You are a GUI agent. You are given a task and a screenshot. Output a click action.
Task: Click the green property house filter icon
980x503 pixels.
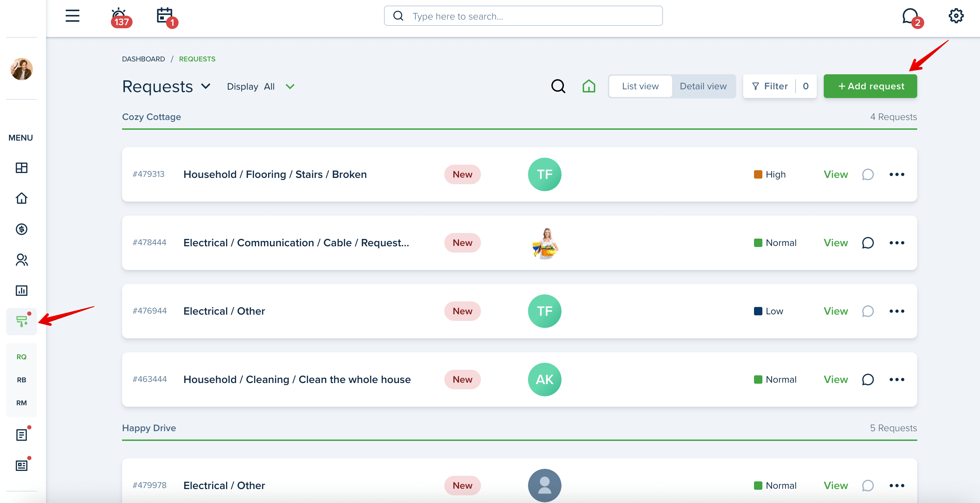(x=589, y=87)
